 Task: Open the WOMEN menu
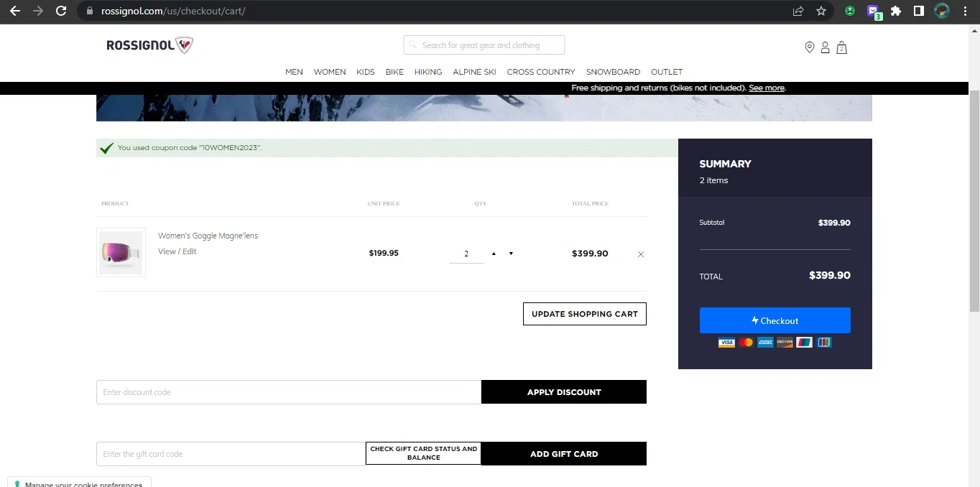pyautogui.click(x=330, y=72)
